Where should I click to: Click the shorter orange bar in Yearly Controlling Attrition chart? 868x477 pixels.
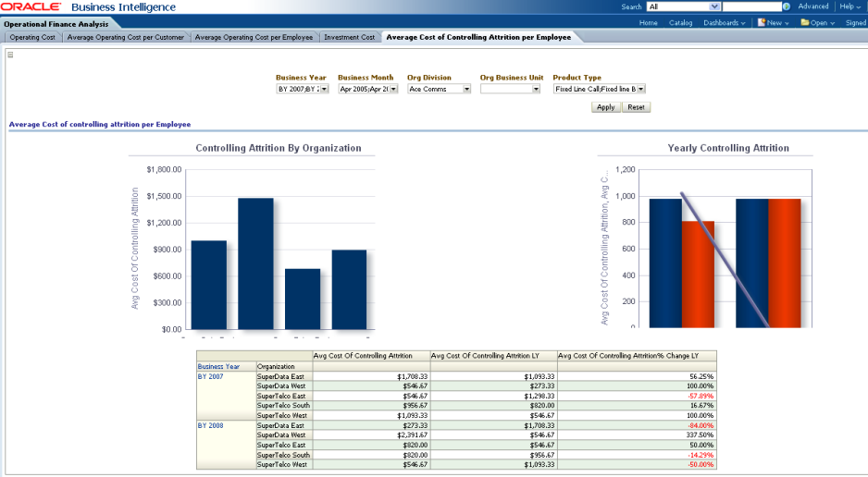click(x=698, y=275)
